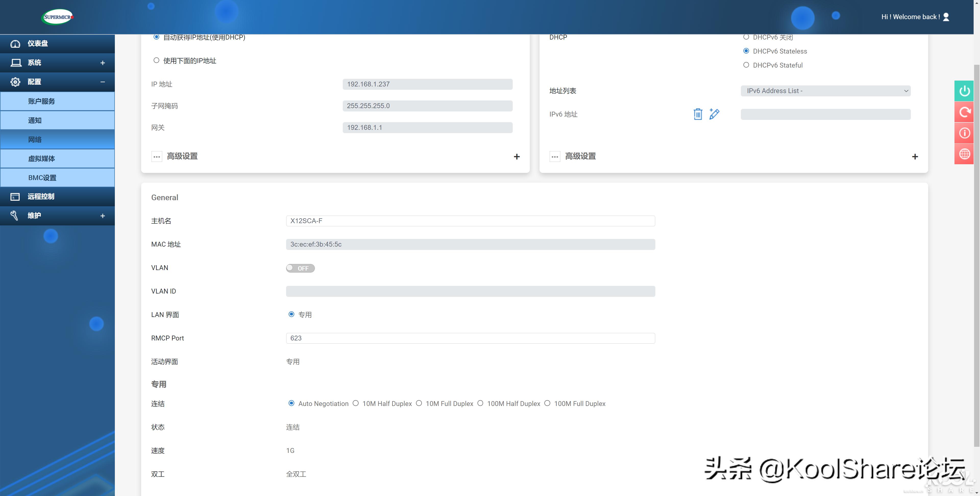The image size is (980, 496).
Task: Expand the 维护 sidebar section
Action: tap(102, 215)
